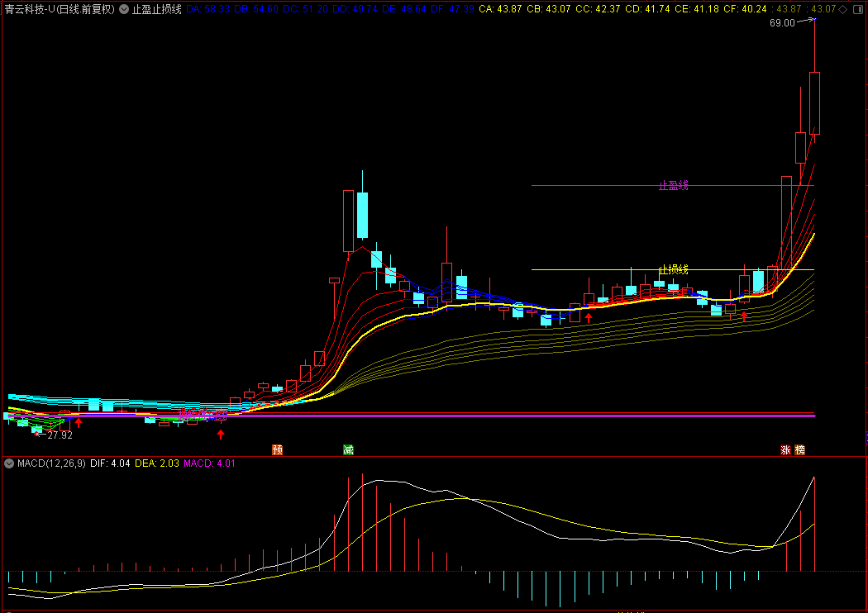Click the diamond icon in the header
Image resolution: width=868 pixels, height=613 pixels.
pyautogui.click(x=842, y=9)
